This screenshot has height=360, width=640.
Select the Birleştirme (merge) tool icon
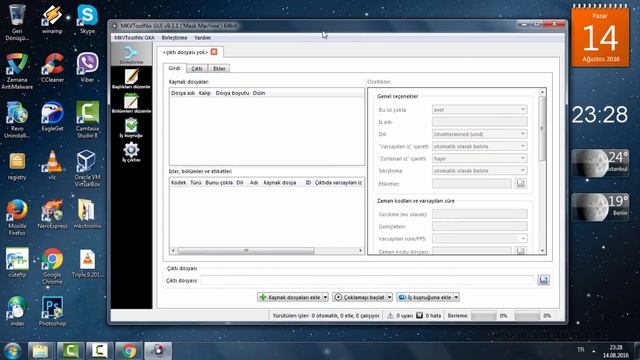tap(131, 55)
